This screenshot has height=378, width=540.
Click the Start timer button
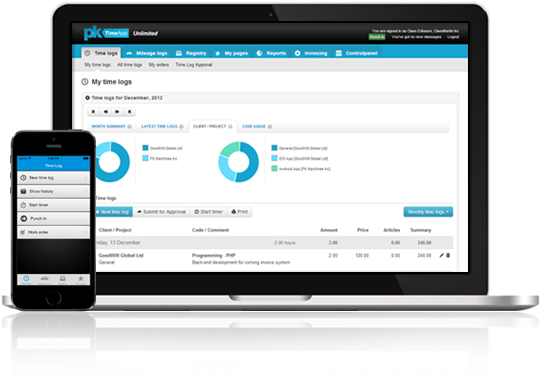pos(209,212)
